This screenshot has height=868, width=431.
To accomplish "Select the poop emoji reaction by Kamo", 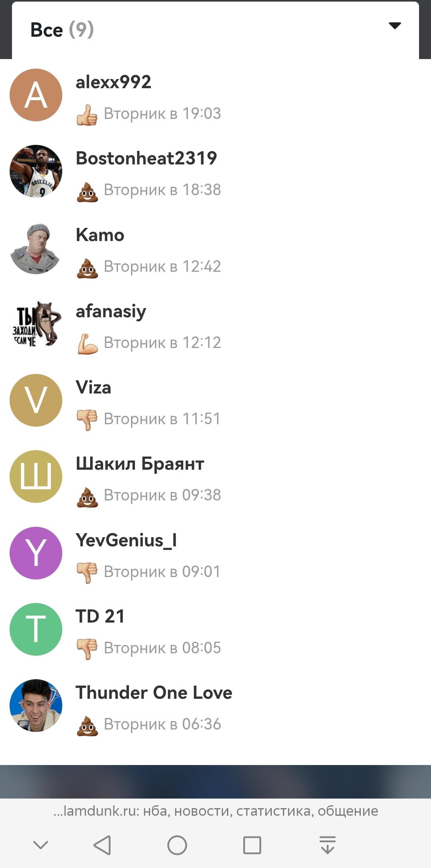I will [x=87, y=267].
